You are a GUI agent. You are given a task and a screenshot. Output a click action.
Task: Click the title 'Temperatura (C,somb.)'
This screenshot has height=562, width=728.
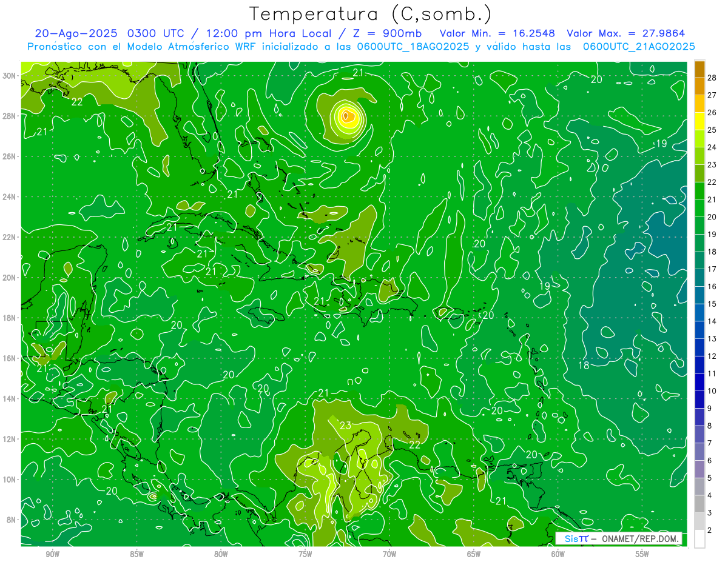(371, 14)
